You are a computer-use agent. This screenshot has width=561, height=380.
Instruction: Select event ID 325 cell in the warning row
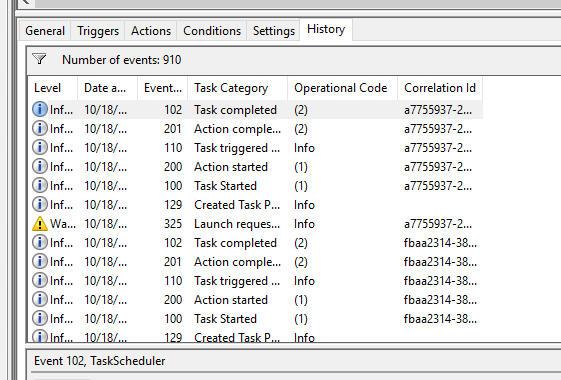[x=173, y=224]
